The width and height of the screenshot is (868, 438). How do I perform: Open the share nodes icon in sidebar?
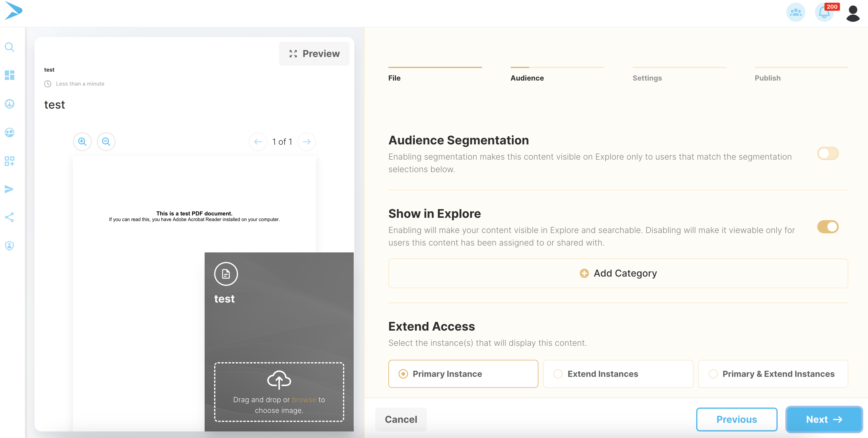pos(10,217)
